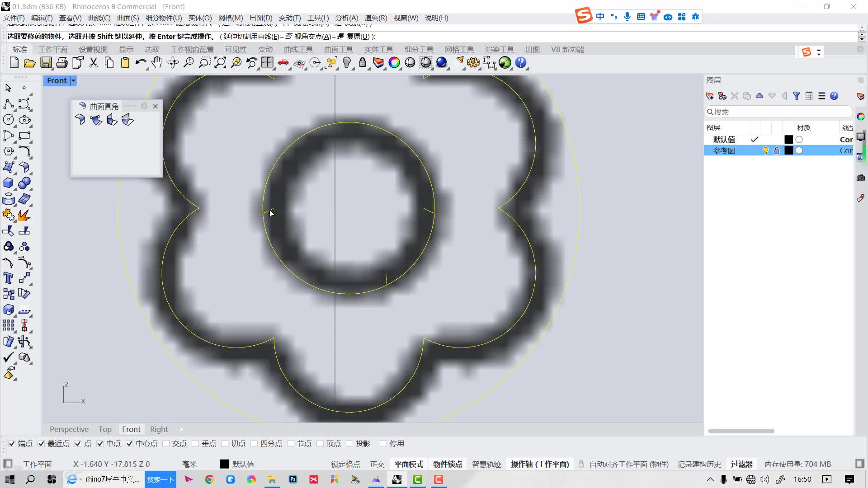
Task: Paste with the clipboard icon
Action: pyautogui.click(x=125, y=63)
